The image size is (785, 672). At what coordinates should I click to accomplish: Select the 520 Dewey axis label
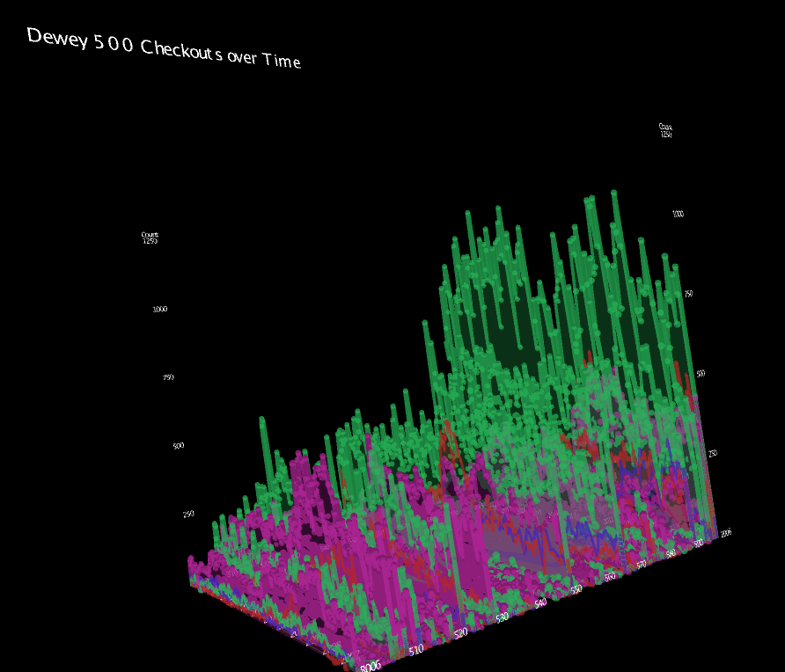pyautogui.click(x=461, y=632)
